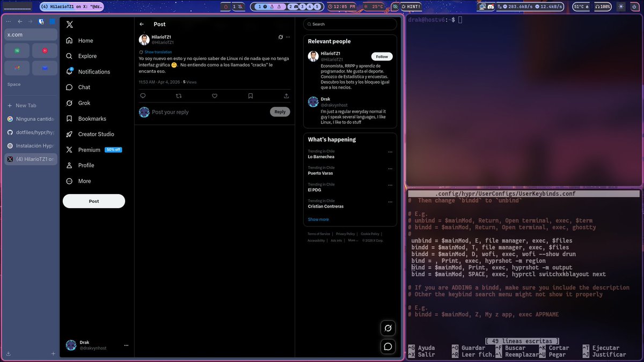Open Privacy Policy footer link
Viewport: 644px width, 362px height.
coord(345,234)
